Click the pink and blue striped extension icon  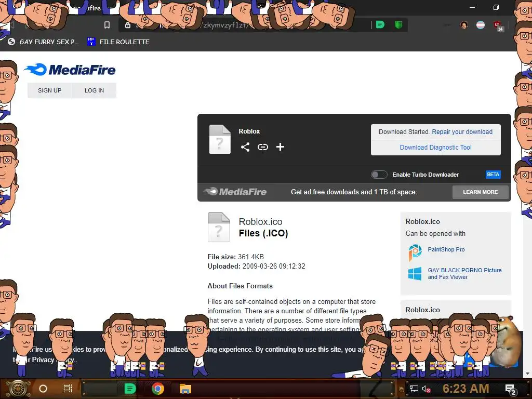(481, 25)
